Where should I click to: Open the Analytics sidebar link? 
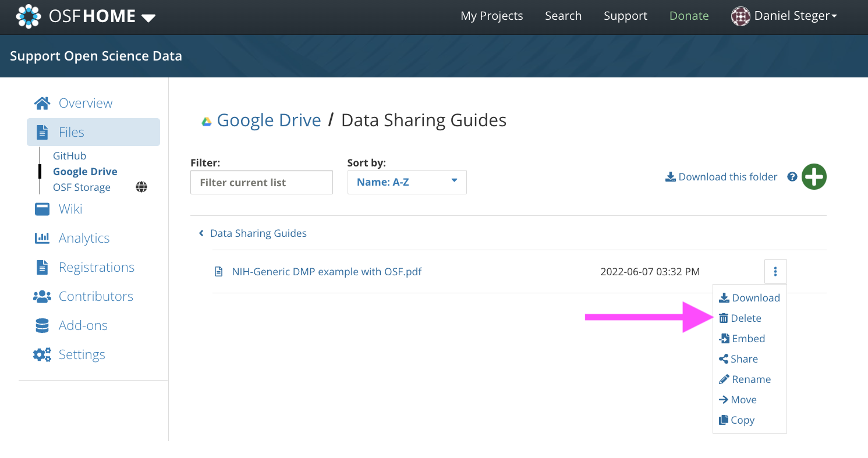(x=84, y=238)
